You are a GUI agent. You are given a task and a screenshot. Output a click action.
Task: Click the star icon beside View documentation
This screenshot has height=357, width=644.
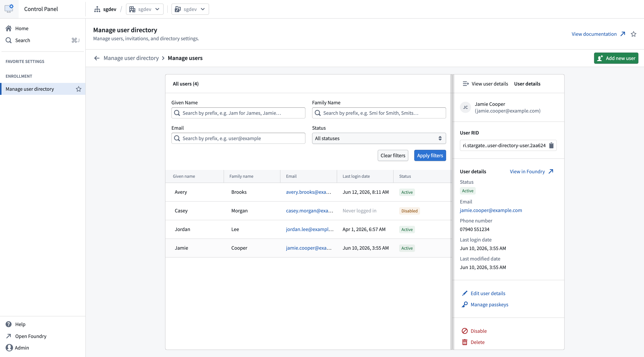click(633, 34)
